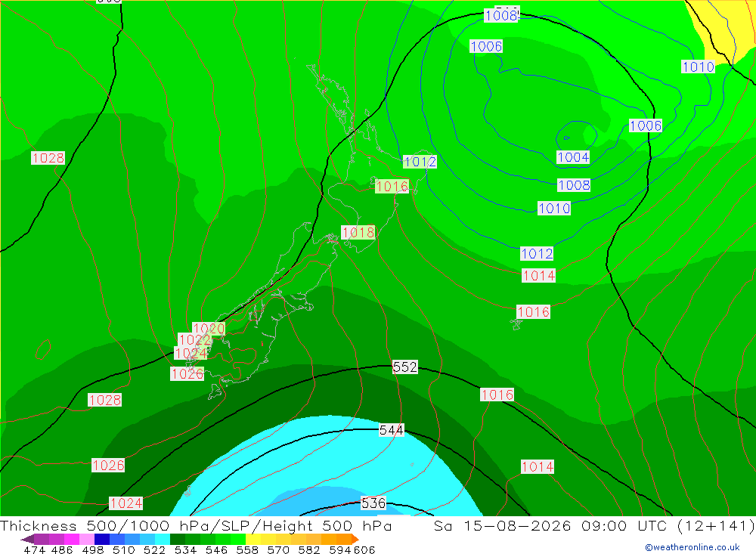The image size is (756, 554).
Task: Click the magenta legend swatch
Action: (71, 539)
